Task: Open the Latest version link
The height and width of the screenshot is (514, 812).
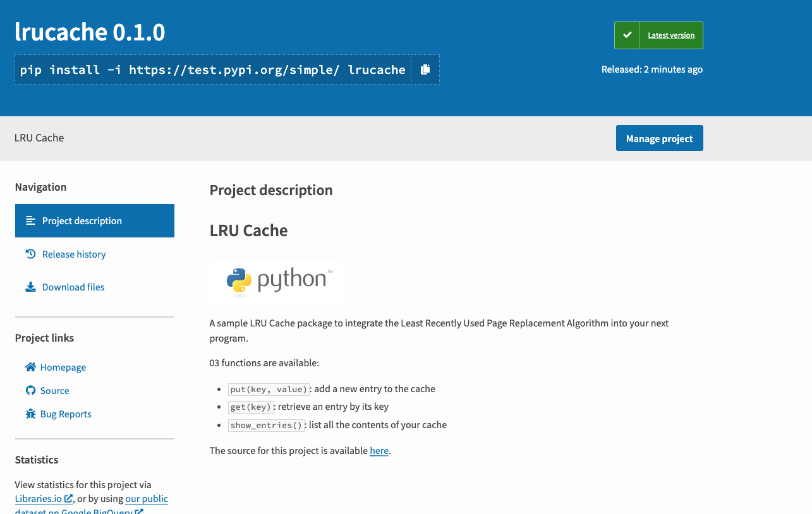Action: [x=670, y=35]
